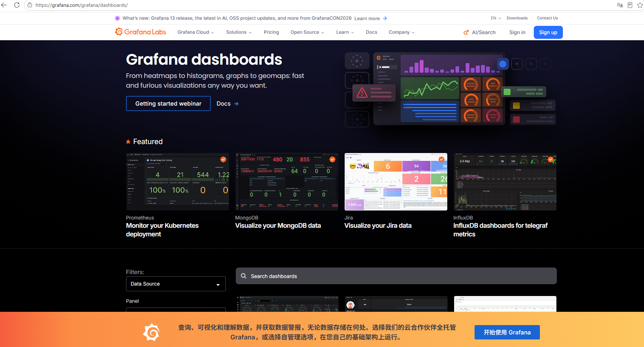
Task: Click AI/Search in the navigation
Action: point(480,32)
